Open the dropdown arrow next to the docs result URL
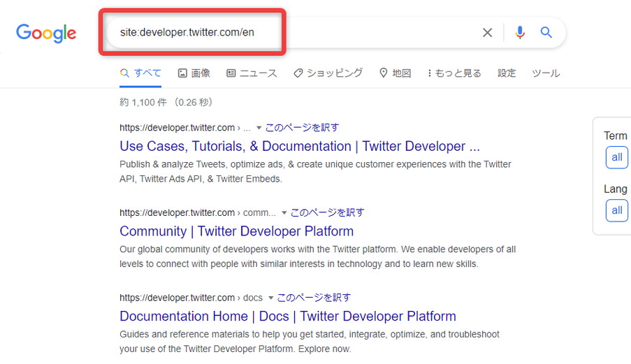Viewport: 631px width, 364px height. [271, 298]
